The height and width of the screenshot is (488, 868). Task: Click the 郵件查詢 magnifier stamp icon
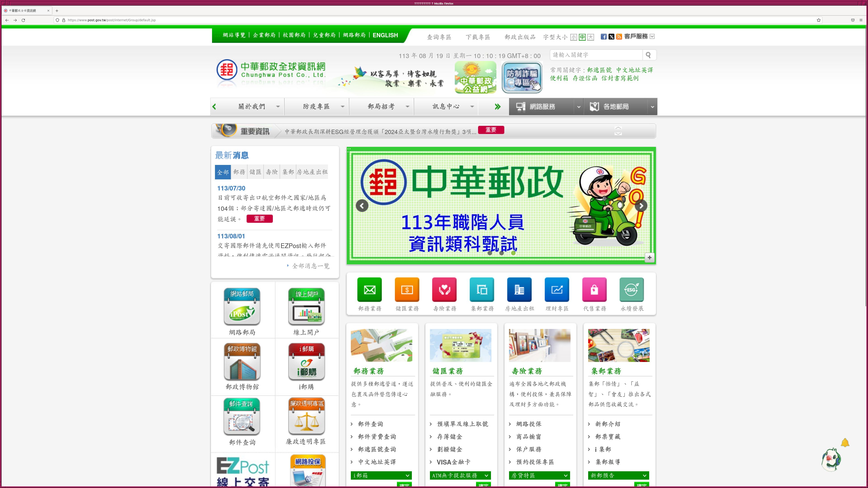(242, 417)
